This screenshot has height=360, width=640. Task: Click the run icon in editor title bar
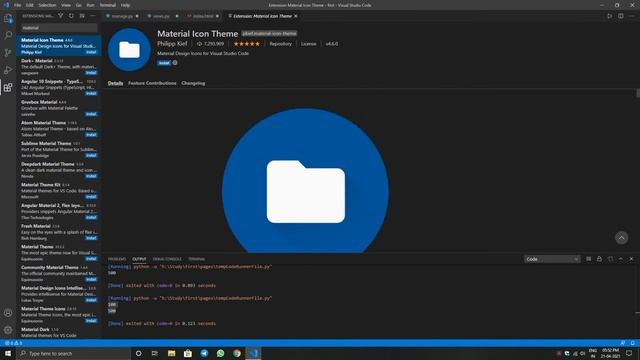[609, 16]
